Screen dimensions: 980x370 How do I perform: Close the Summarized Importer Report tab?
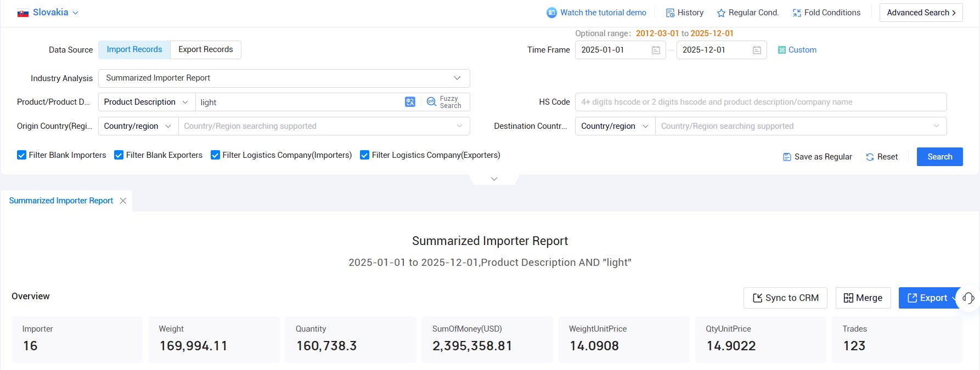(x=123, y=201)
